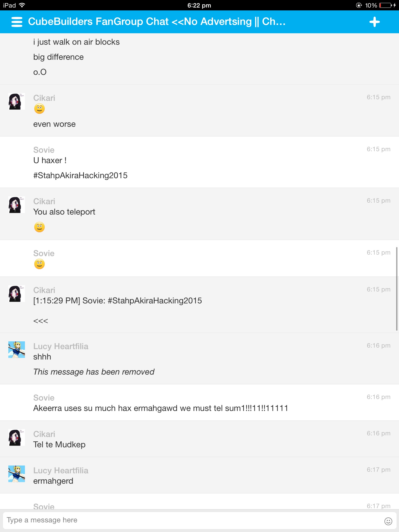
Task: Tap the Sovie name above 'U haxer !'
Action: [x=44, y=150]
